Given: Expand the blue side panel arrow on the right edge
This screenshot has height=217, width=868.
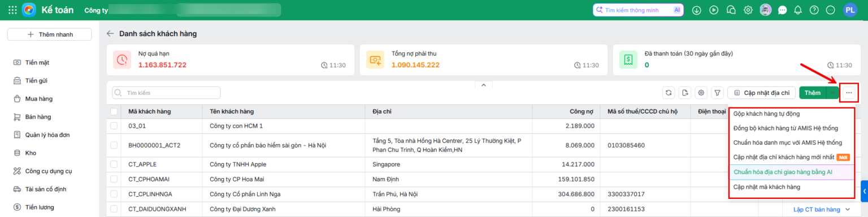Looking at the screenshot, I should pyautogui.click(x=864, y=192).
